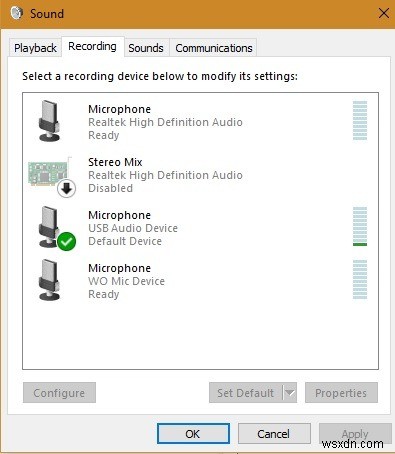
Task: Close the Sound dialog window
Action: [384, 13]
